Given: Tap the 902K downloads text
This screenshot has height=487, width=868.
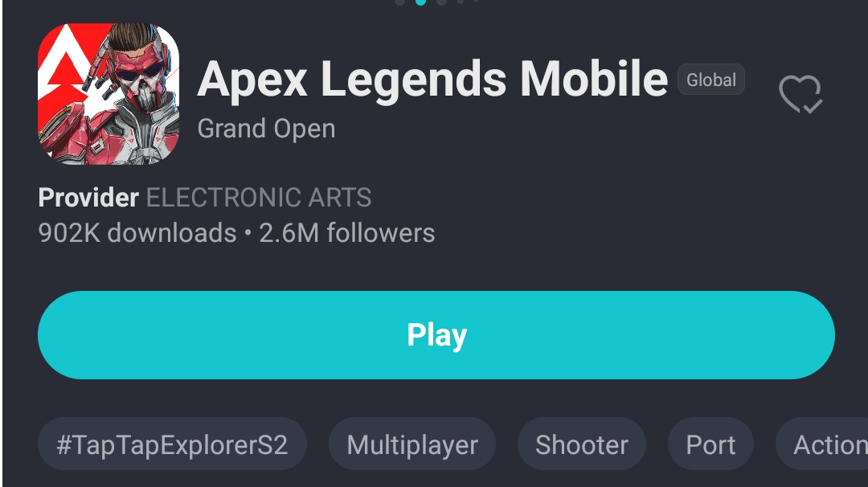Looking at the screenshot, I should tap(137, 233).
